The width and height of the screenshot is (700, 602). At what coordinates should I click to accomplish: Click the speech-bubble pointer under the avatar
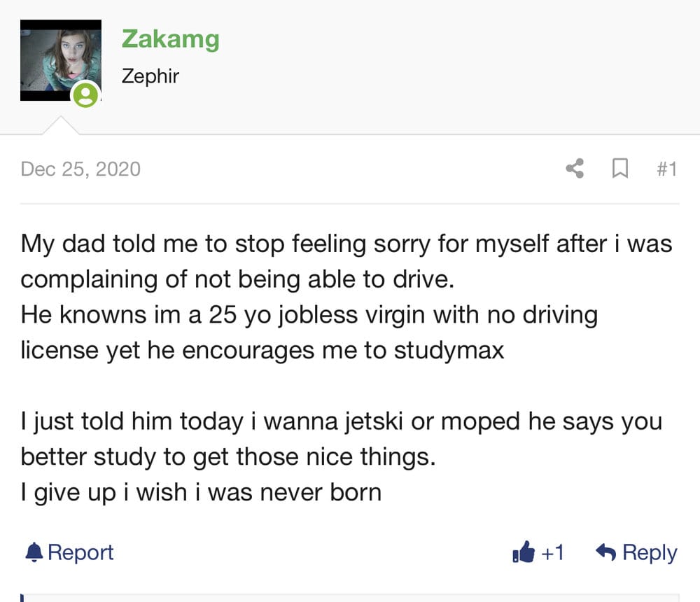[x=61, y=126]
